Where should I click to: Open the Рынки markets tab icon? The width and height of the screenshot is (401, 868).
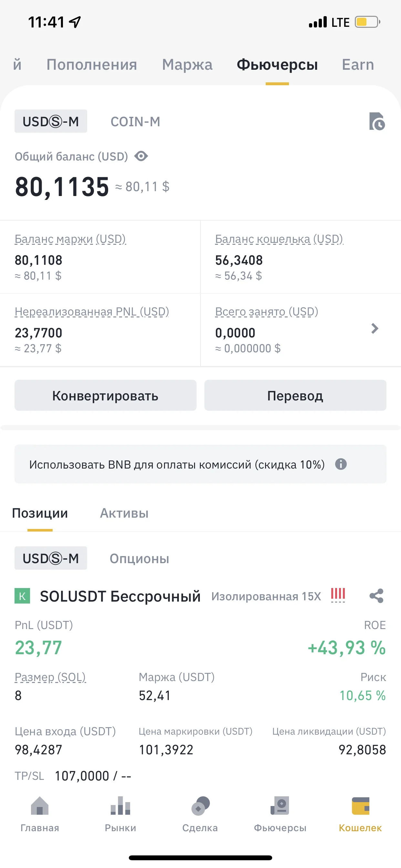(120, 806)
